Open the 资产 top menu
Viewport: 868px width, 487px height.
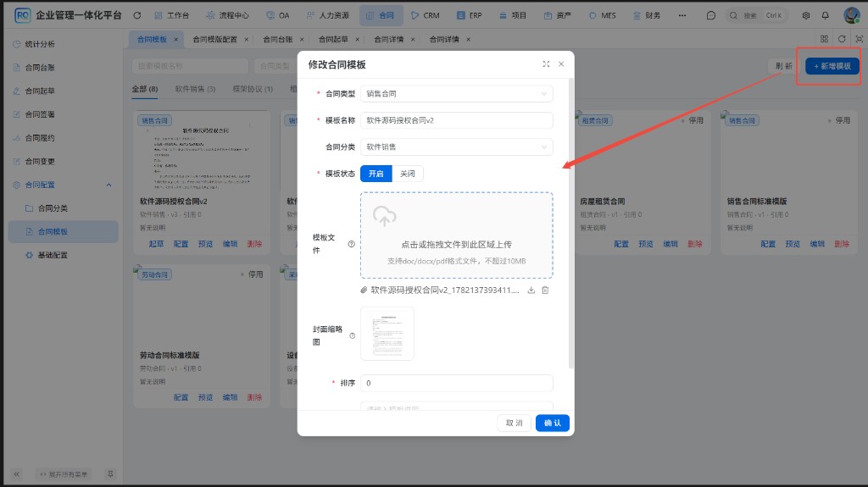558,15
